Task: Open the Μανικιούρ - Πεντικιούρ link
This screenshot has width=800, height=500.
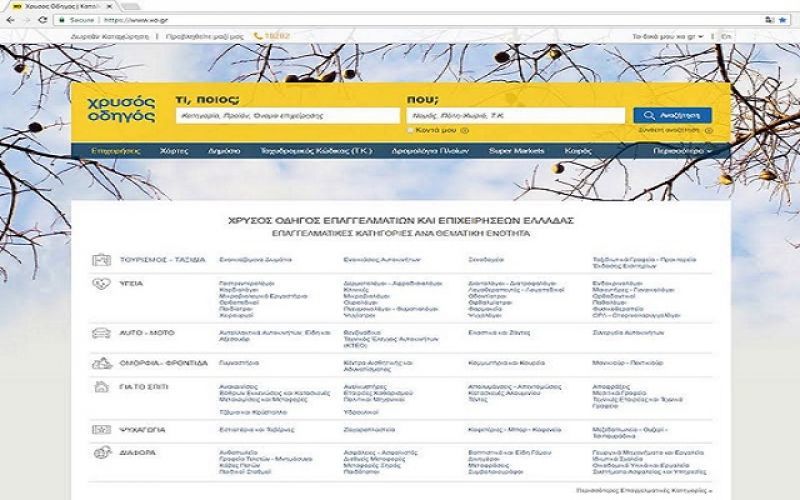Action: tap(628, 363)
